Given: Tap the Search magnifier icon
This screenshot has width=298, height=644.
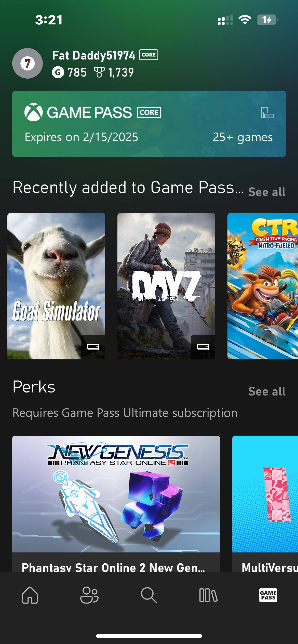Looking at the screenshot, I should click(149, 595).
